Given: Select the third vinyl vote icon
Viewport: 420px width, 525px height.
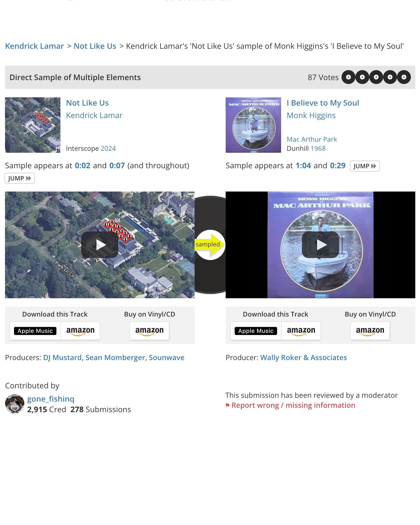Looking at the screenshot, I should tap(376, 77).
